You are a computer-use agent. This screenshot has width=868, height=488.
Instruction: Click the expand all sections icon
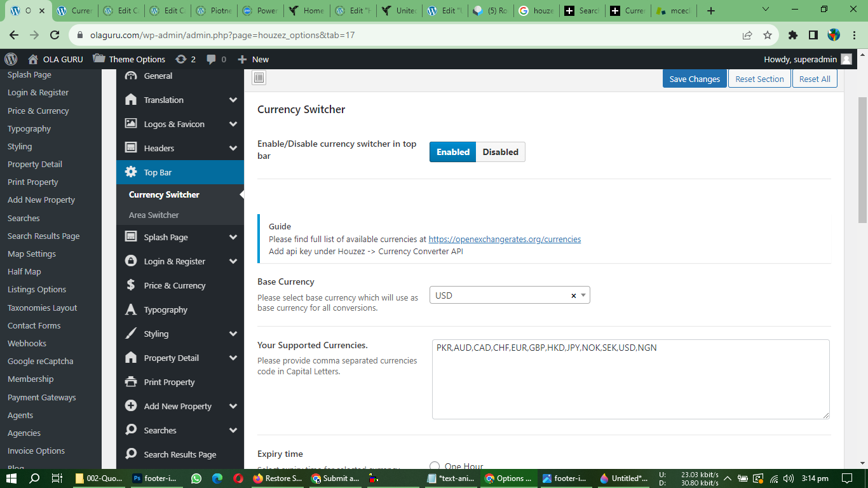point(259,78)
